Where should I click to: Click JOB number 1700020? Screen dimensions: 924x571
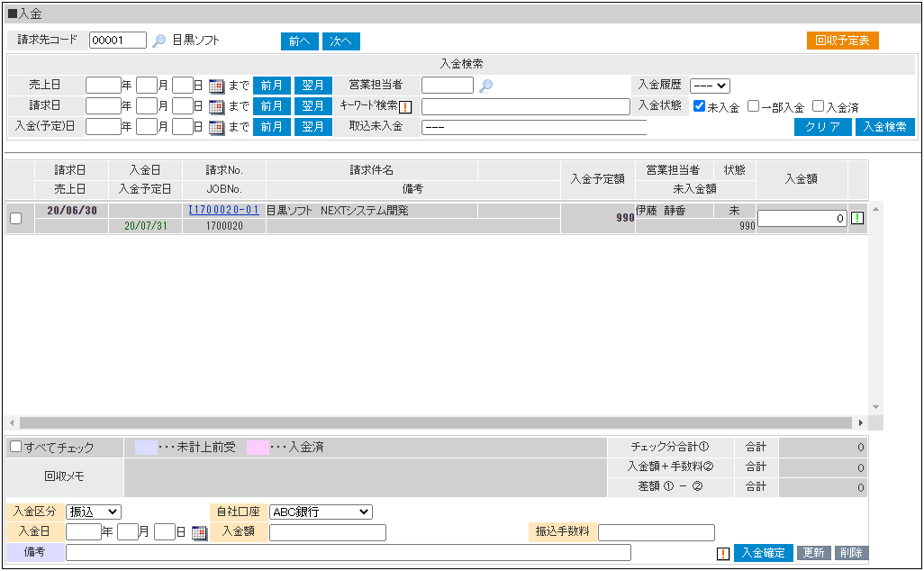tap(224, 226)
